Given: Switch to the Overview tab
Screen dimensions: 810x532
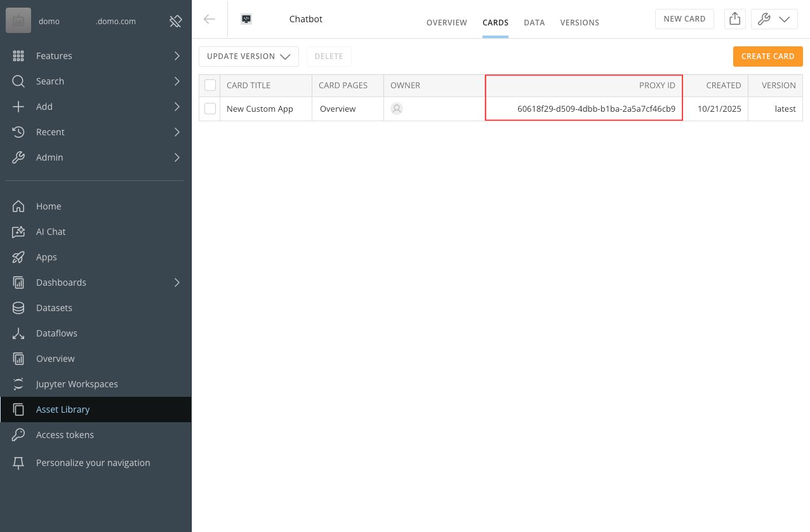Looking at the screenshot, I should [447, 22].
